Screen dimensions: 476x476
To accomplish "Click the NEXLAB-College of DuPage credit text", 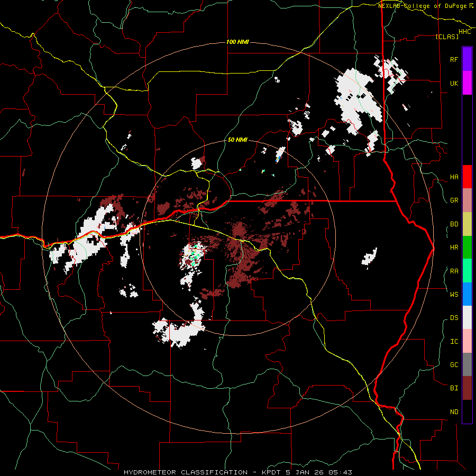I will point(426,6).
